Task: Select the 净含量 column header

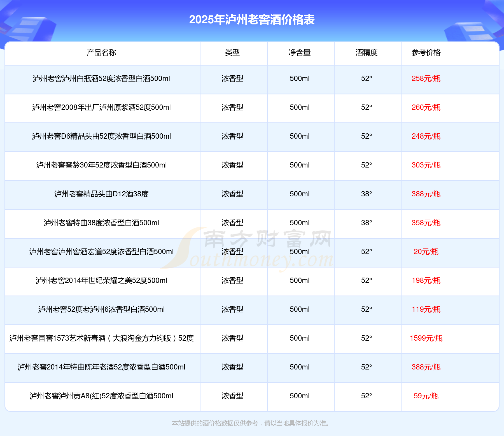Action: point(300,52)
